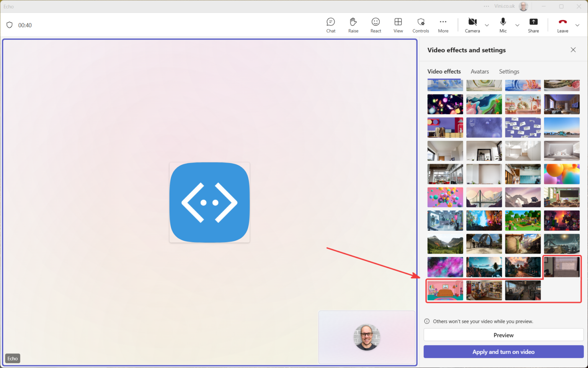Turn on the Camera
This screenshot has width=588, height=368.
[472, 25]
